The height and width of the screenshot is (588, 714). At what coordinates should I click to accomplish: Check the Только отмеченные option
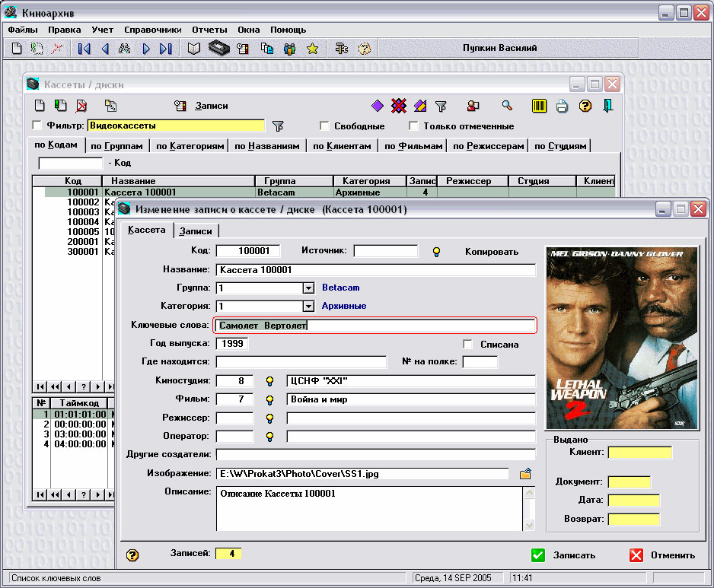pyautogui.click(x=414, y=126)
